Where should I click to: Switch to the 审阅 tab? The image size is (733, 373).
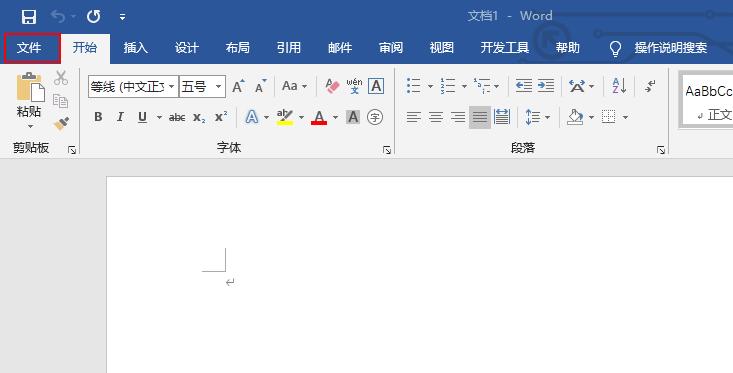(391, 48)
